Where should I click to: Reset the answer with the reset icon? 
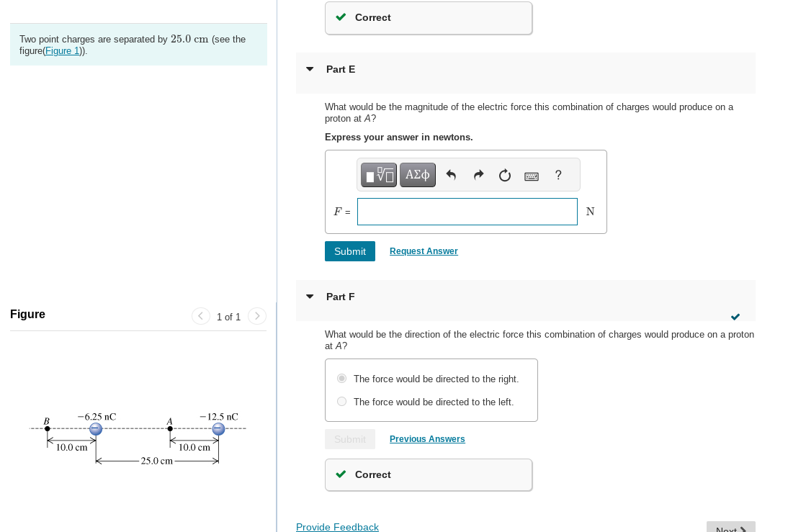click(504, 174)
